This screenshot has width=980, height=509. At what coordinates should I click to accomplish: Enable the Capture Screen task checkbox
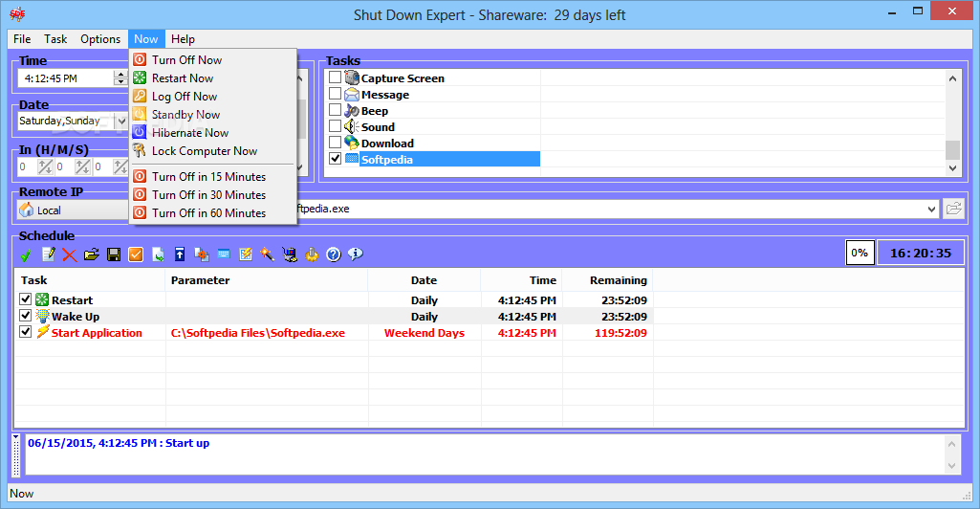[335, 77]
